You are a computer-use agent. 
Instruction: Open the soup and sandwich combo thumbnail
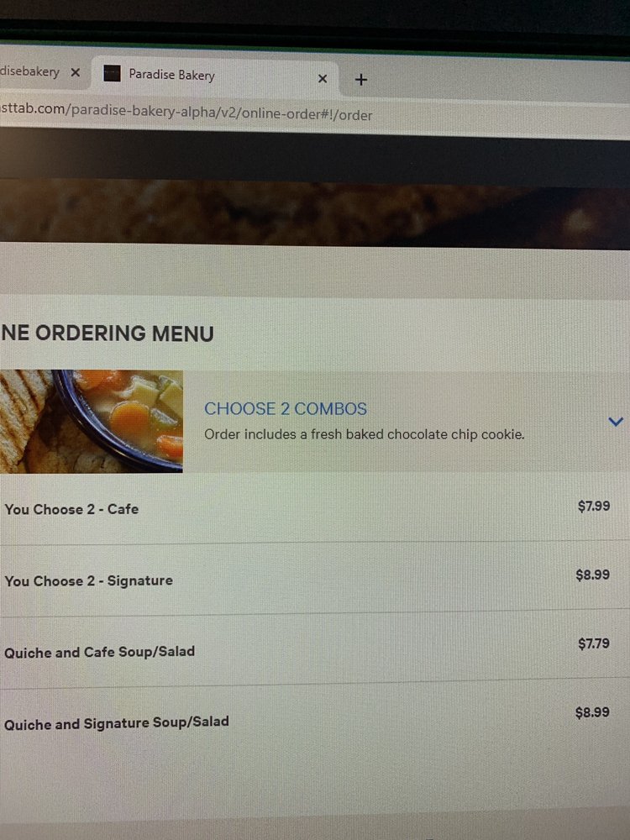(91, 421)
